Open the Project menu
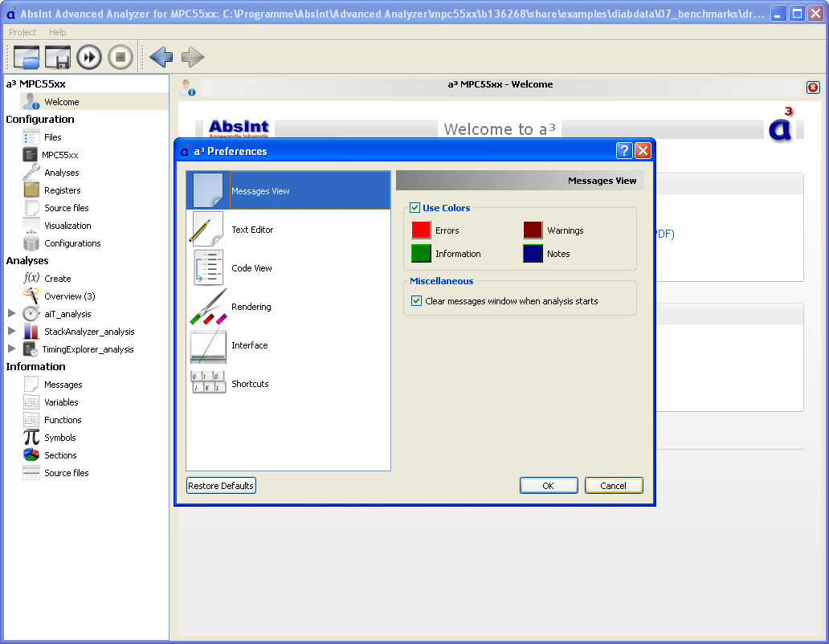The height and width of the screenshot is (644, 829). (x=22, y=32)
